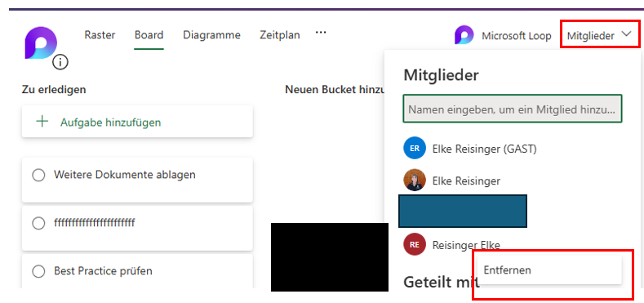Click the ER avatar of Elke Reisinger (GAST)
The width and height of the screenshot is (644, 303).
(415, 149)
